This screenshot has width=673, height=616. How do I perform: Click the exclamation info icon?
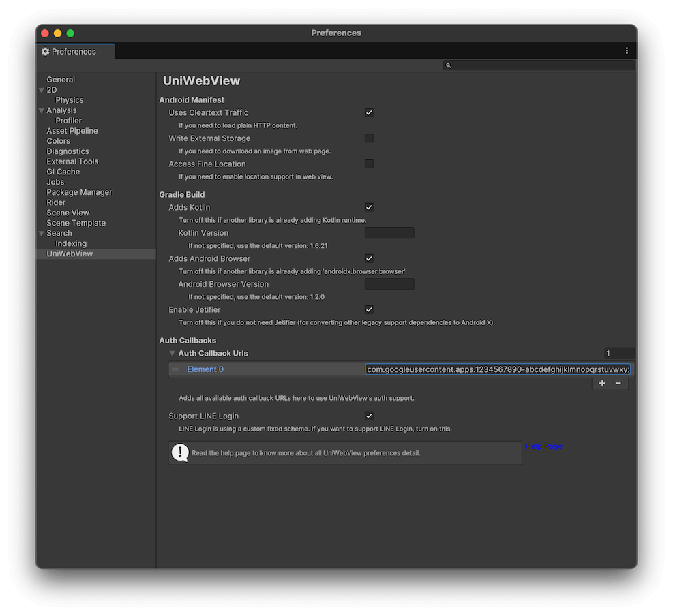click(180, 452)
